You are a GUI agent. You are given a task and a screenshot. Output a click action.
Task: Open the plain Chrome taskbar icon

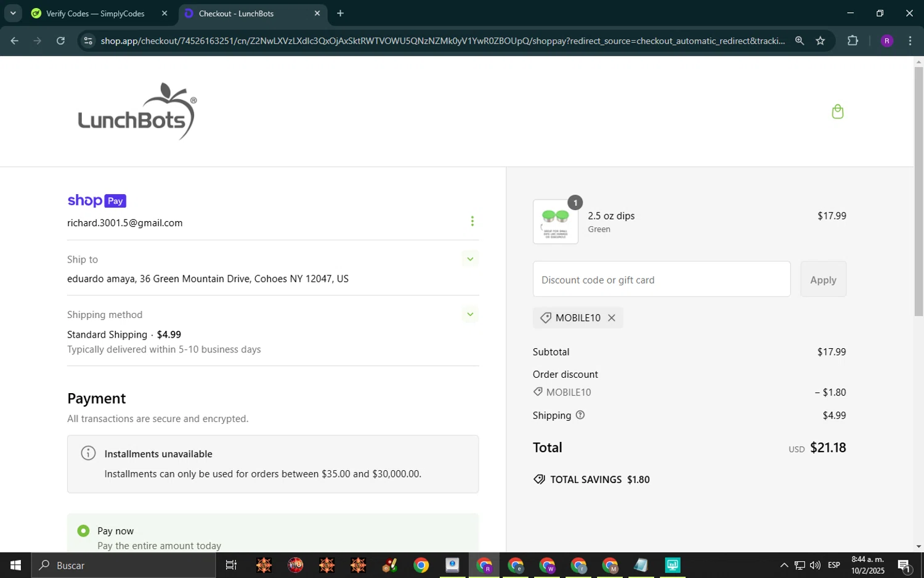[x=421, y=565]
